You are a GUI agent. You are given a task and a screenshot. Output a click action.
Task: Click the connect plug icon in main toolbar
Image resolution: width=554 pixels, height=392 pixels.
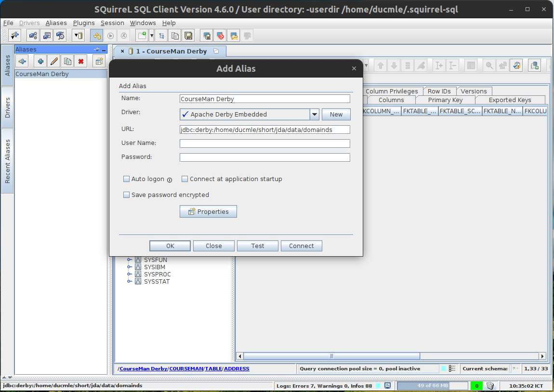[x=15, y=36]
